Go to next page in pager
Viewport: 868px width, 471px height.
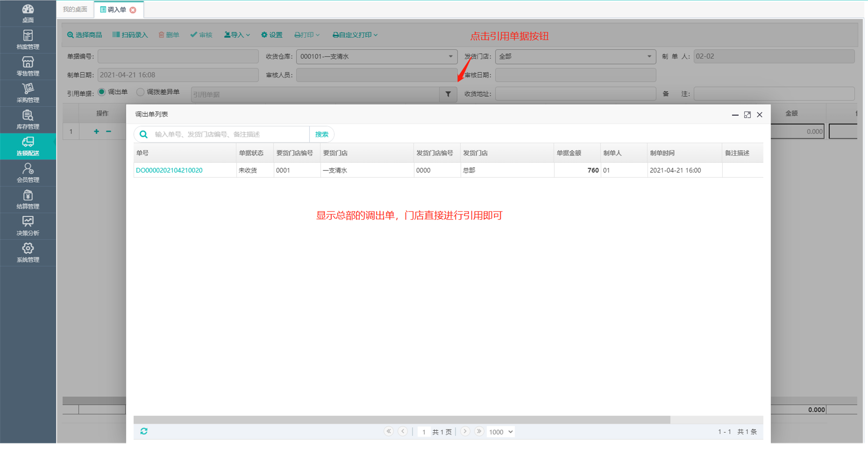click(465, 431)
